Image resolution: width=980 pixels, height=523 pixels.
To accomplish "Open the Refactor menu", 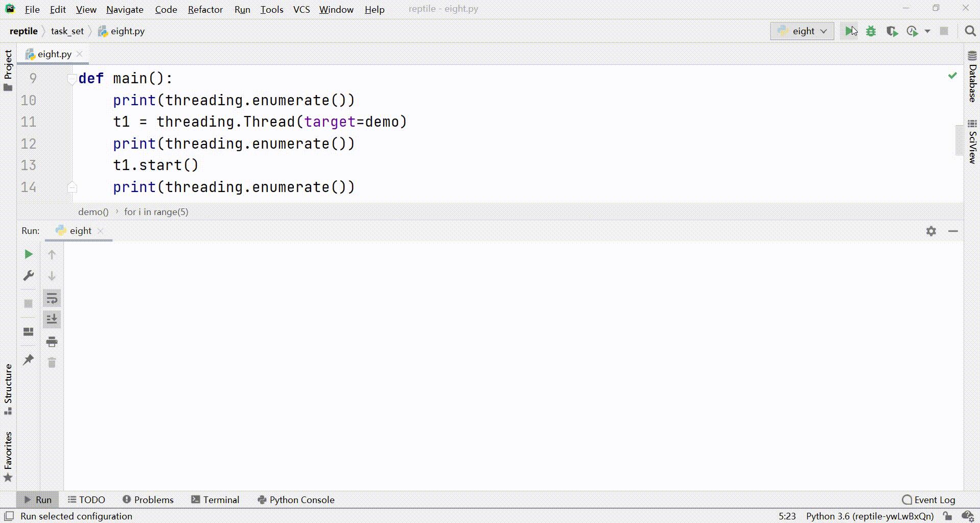I will [x=205, y=9].
